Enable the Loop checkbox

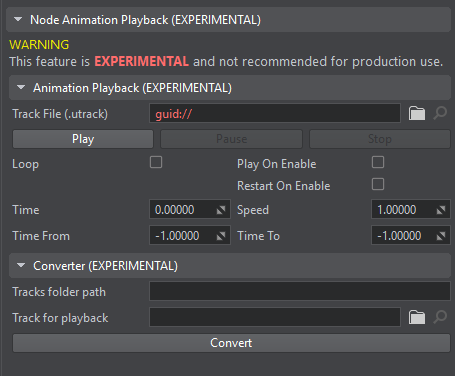coord(156,162)
